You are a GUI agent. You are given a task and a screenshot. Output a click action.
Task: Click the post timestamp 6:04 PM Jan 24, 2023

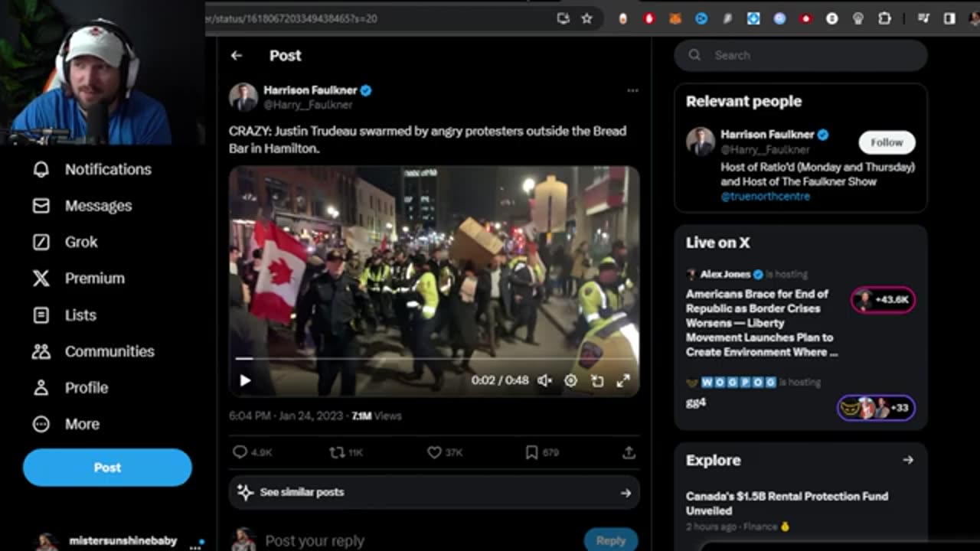tap(287, 416)
